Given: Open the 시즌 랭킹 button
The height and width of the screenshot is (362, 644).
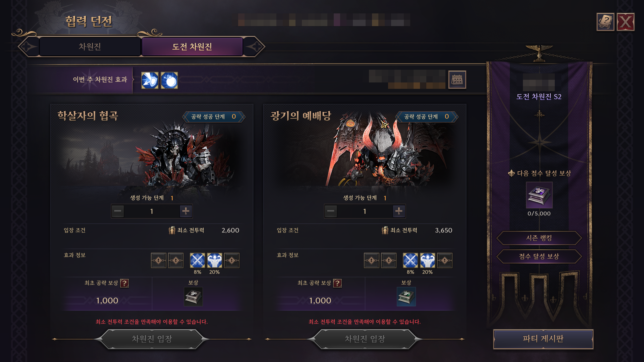Looking at the screenshot, I should click(x=539, y=238).
